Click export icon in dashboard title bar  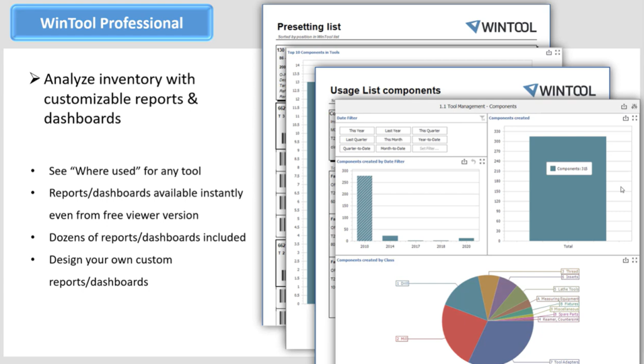[624, 107]
